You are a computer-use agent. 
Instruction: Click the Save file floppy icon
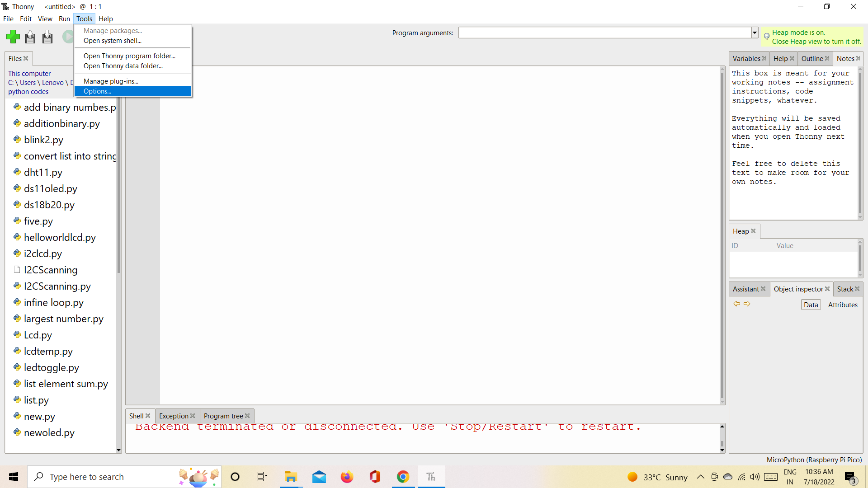(x=47, y=37)
